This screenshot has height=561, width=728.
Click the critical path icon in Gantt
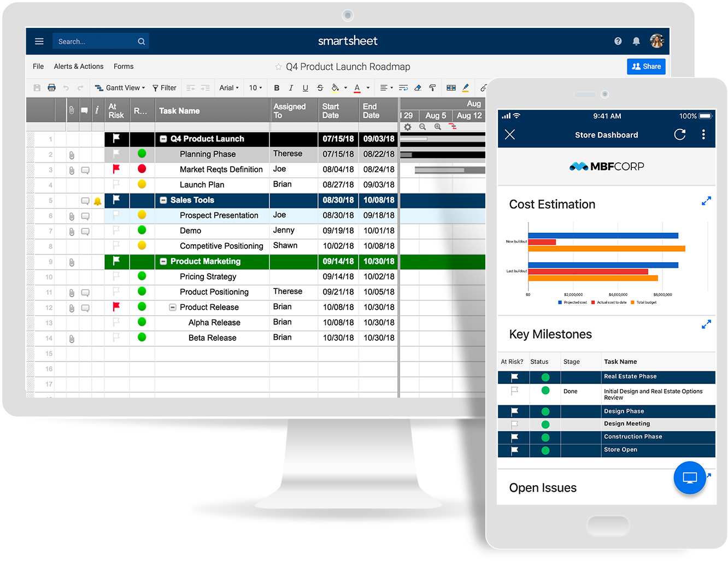point(453,127)
